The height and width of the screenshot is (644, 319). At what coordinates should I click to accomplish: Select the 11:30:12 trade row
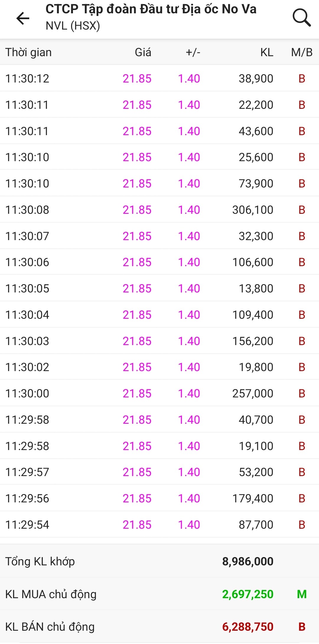pos(159,79)
